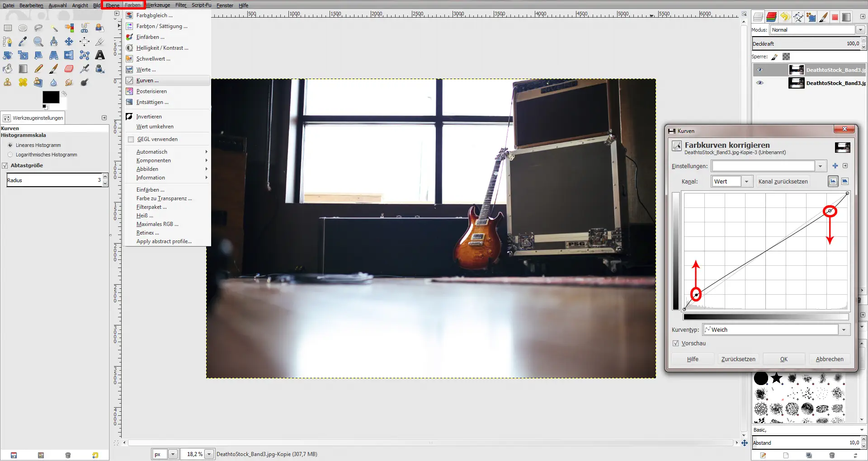
Task: Open the Filter menu
Action: (x=180, y=5)
